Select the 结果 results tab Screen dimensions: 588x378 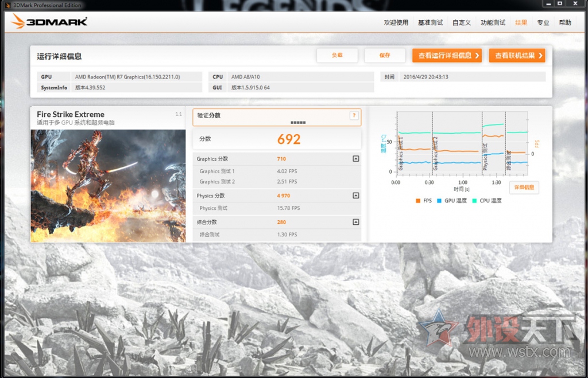click(521, 22)
